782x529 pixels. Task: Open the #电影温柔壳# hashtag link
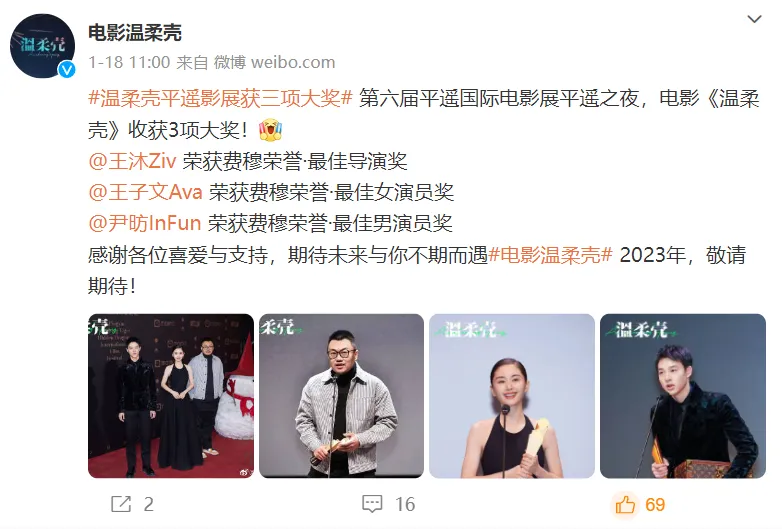click(550, 255)
